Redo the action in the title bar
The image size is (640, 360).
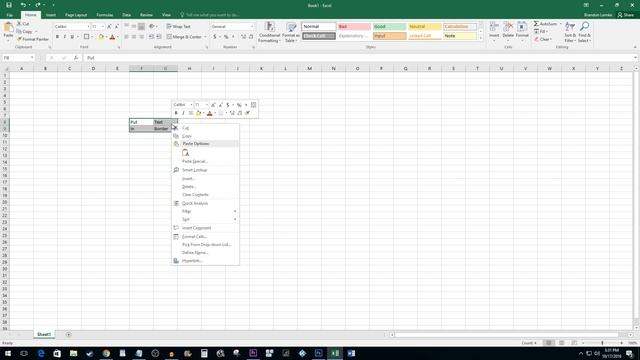click(x=38, y=5)
